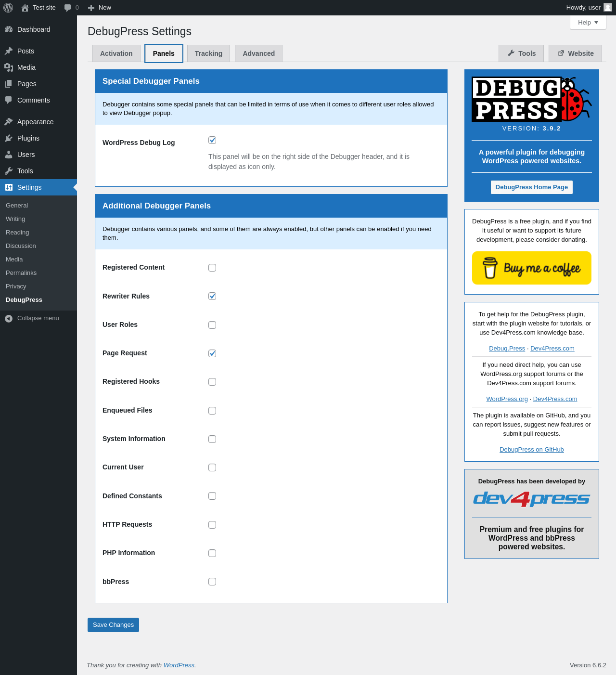
Task: Select the Panels tab
Action: 164,53
